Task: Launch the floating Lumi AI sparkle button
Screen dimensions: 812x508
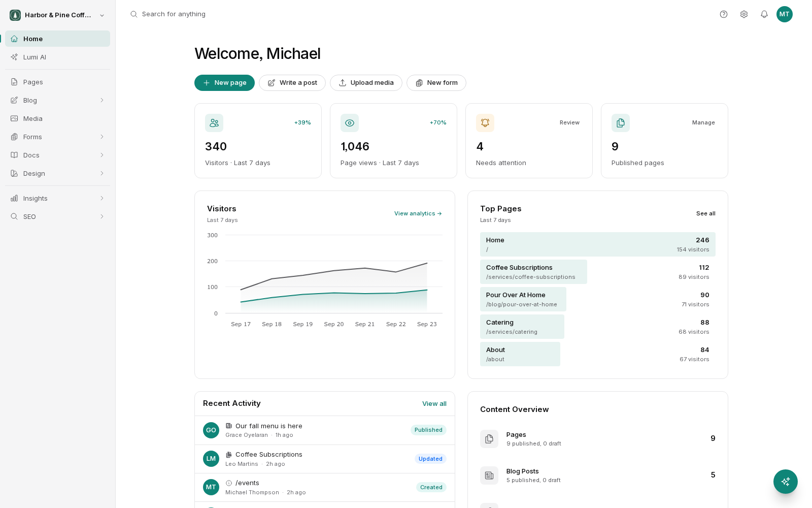Action: 786,482
